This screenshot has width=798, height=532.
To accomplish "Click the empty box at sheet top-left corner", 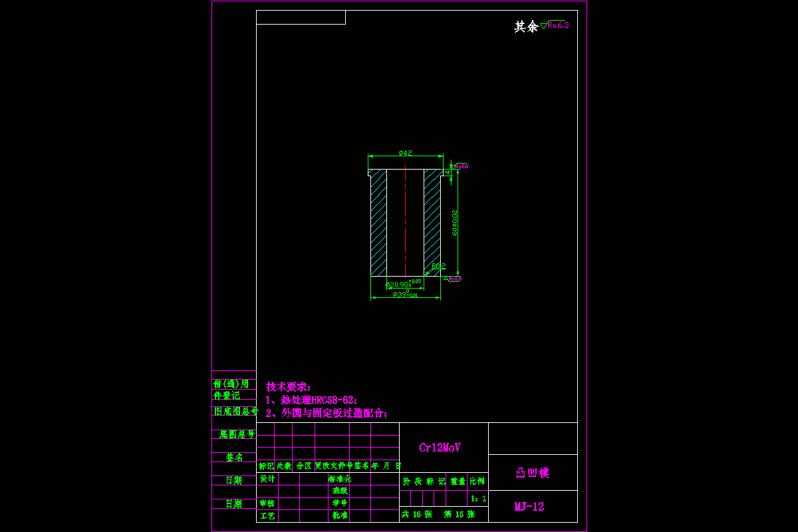I will [x=301, y=17].
